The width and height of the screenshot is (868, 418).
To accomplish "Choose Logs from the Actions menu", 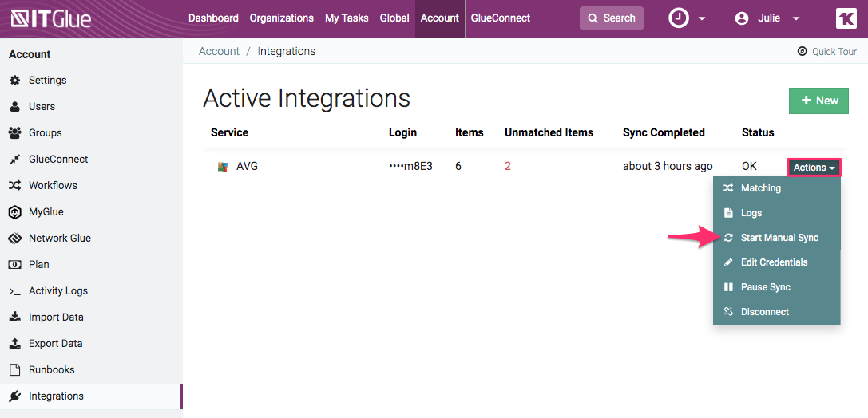I will pos(777,213).
